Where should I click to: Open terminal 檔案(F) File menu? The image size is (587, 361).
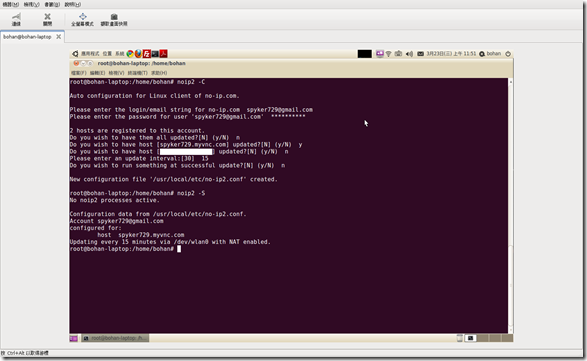(79, 73)
